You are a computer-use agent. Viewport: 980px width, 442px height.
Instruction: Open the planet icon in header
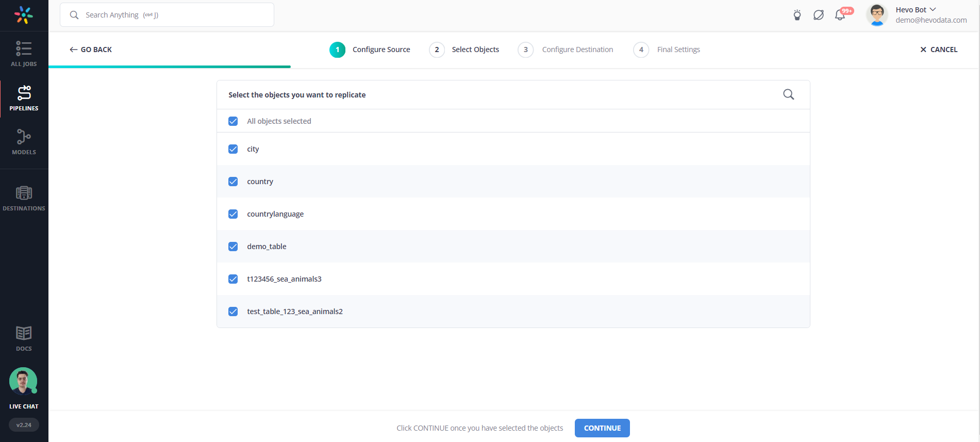click(x=819, y=15)
